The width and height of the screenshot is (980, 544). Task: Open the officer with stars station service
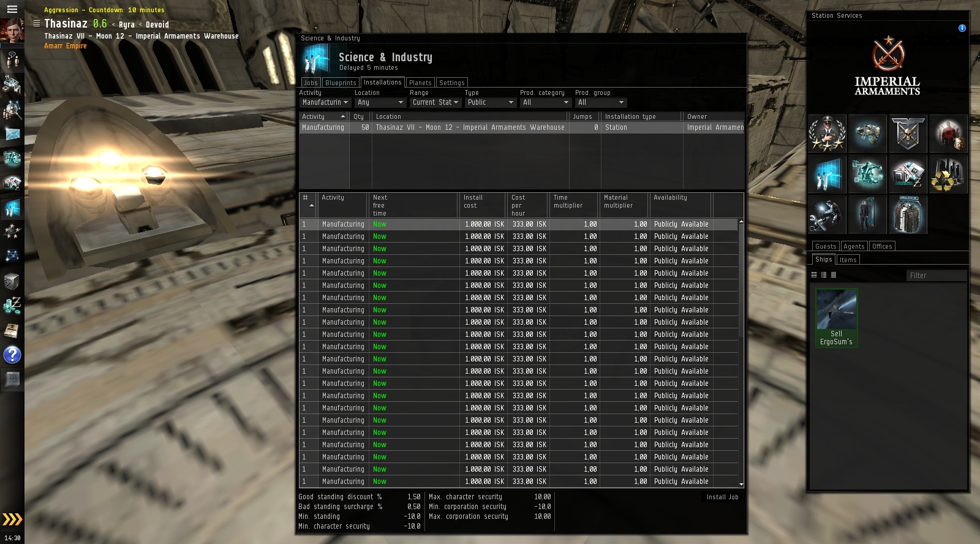pos(827,133)
